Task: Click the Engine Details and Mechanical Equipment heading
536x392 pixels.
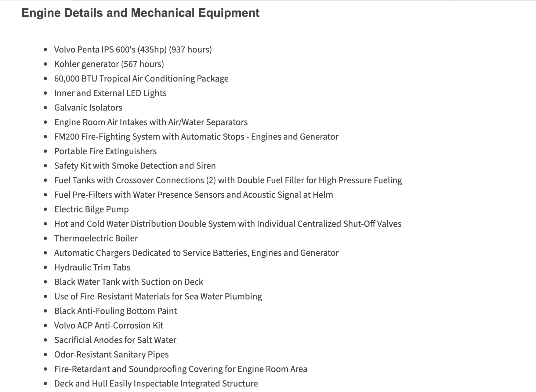Action: pos(140,13)
